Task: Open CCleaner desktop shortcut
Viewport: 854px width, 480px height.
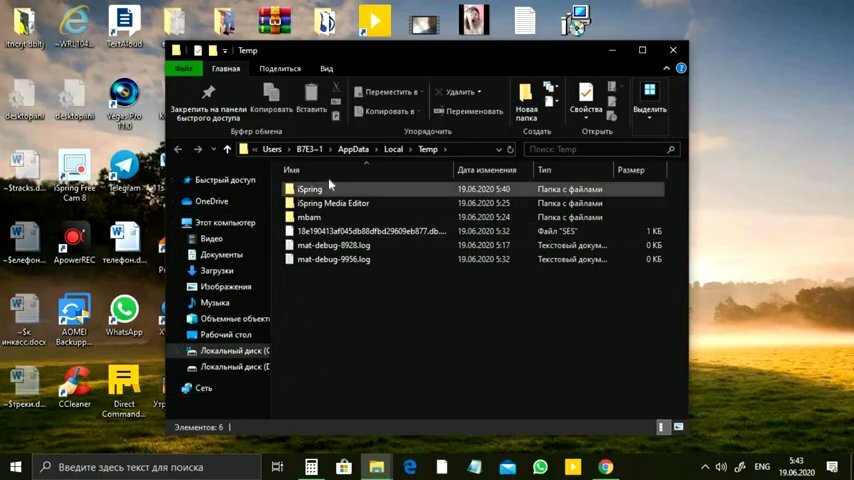Action: tap(74, 387)
